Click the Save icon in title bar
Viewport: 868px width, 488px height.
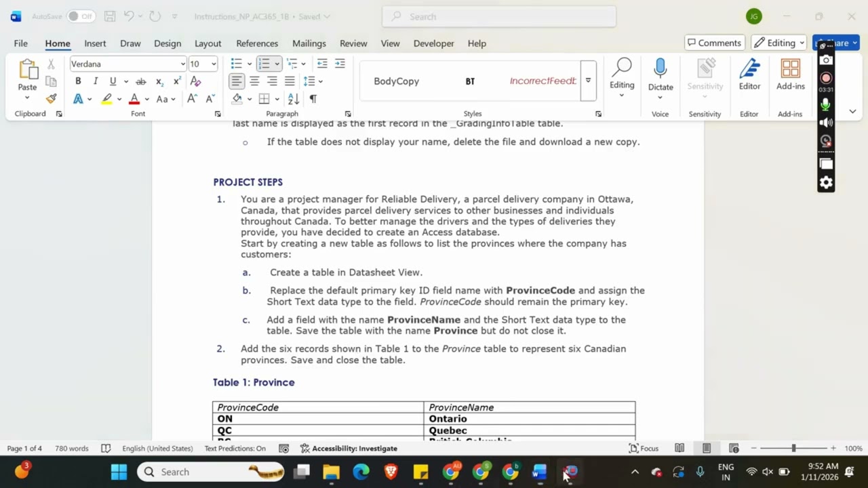pos(109,16)
